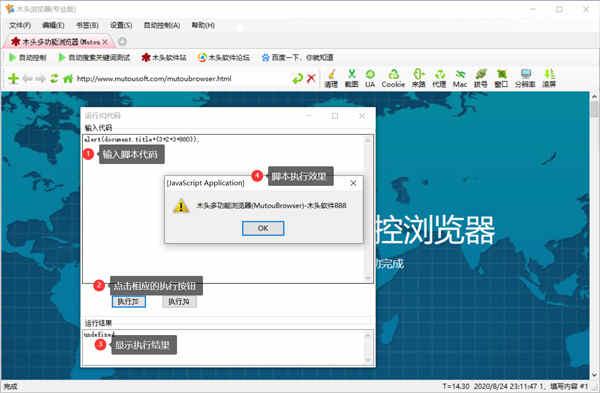Open the 帮助(H) menu
Viewport: 600px width, 393px height.
pyautogui.click(x=203, y=25)
